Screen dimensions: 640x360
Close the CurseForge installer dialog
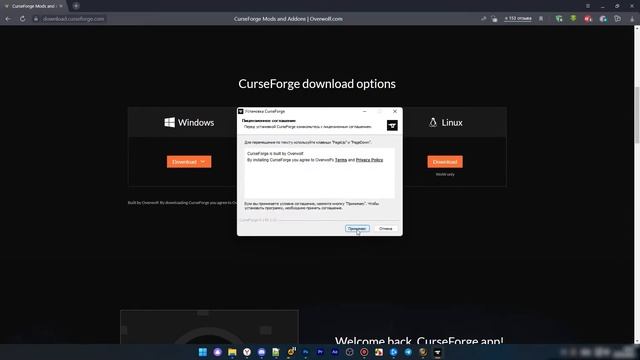click(395, 111)
